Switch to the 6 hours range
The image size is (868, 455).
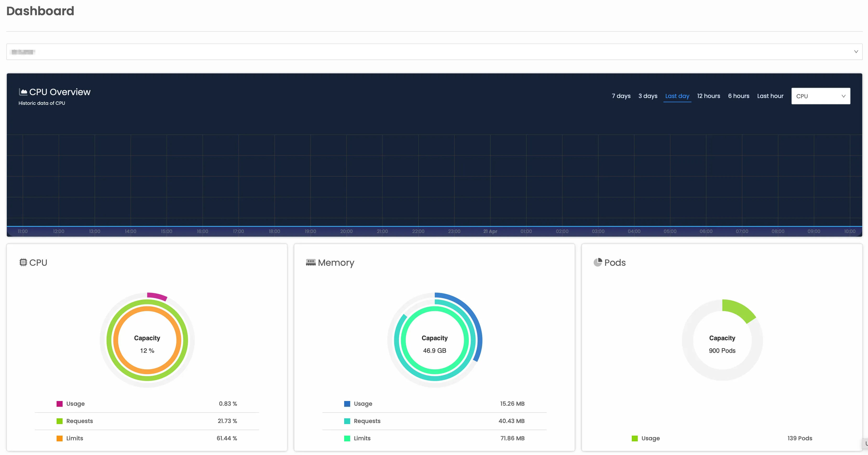click(738, 96)
